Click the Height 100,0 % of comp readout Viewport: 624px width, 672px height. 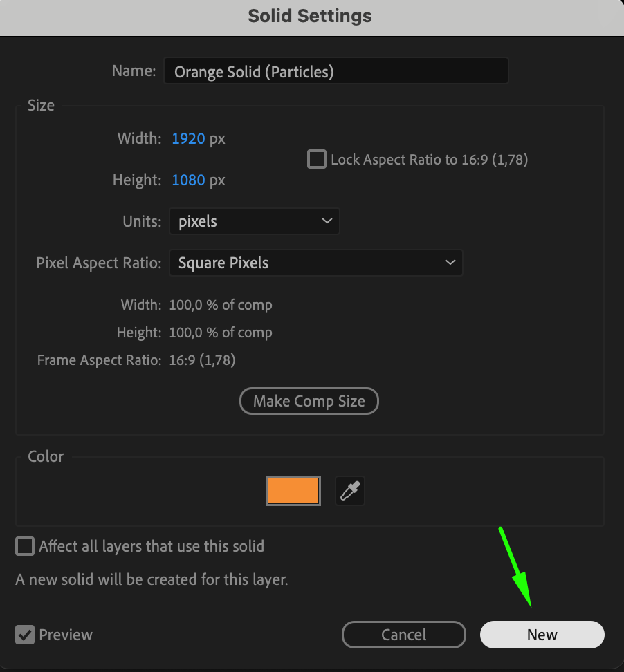[220, 333]
